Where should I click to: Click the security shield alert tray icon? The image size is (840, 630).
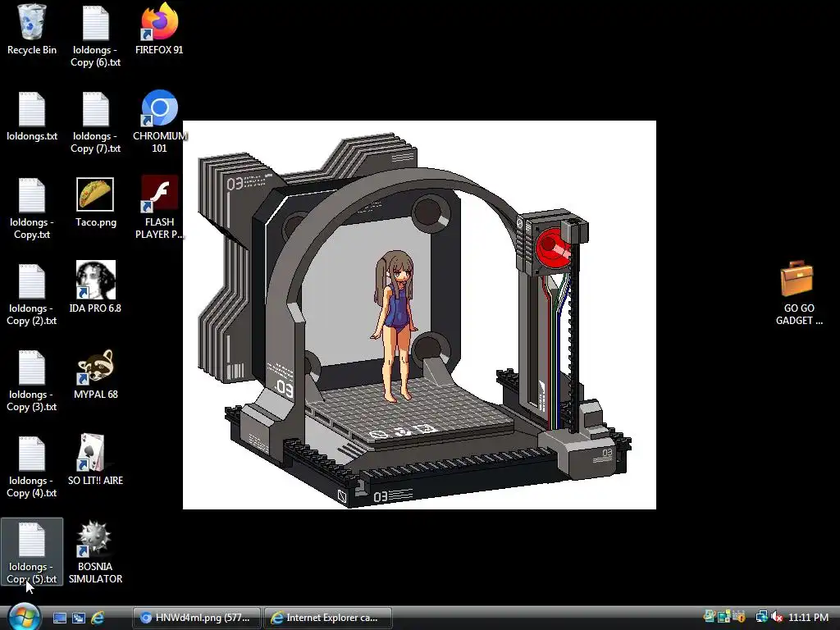click(739, 617)
